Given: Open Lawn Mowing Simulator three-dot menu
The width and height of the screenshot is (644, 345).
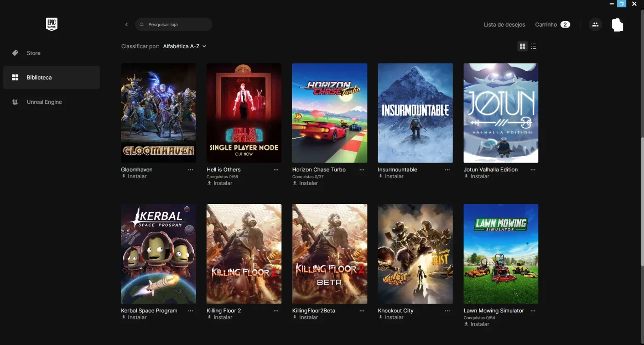Looking at the screenshot, I should (533, 311).
